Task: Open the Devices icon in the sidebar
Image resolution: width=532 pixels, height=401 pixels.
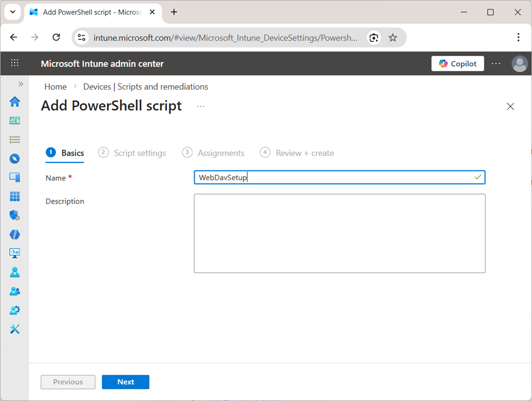Action: tap(15, 177)
